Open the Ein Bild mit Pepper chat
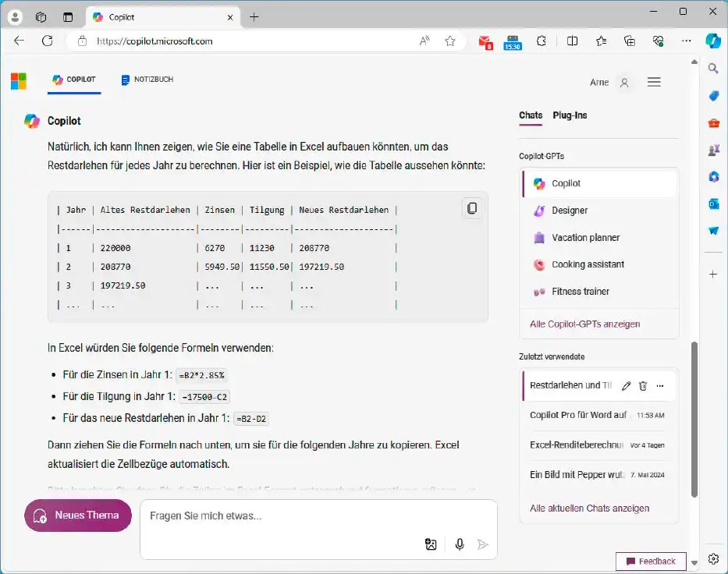Screen dimensions: 728x574 tap(598, 475)
